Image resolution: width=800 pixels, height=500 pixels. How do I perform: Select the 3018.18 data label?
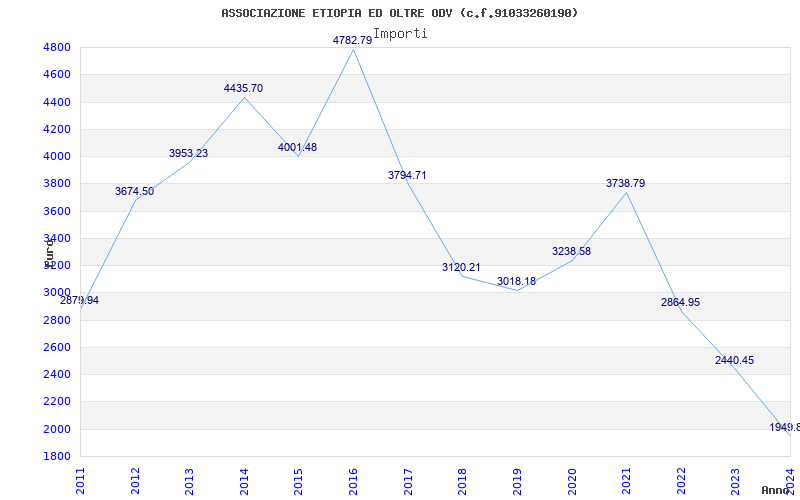(x=516, y=281)
